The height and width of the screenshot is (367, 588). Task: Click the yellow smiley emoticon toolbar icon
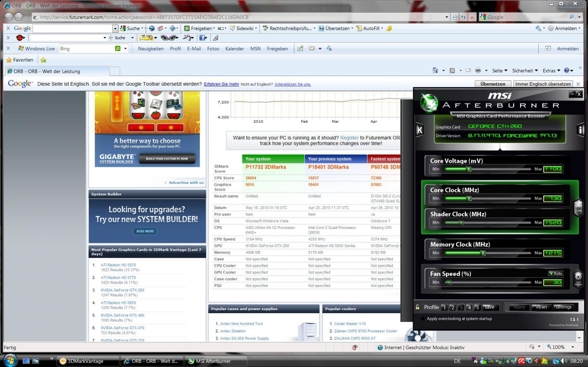click(x=146, y=37)
